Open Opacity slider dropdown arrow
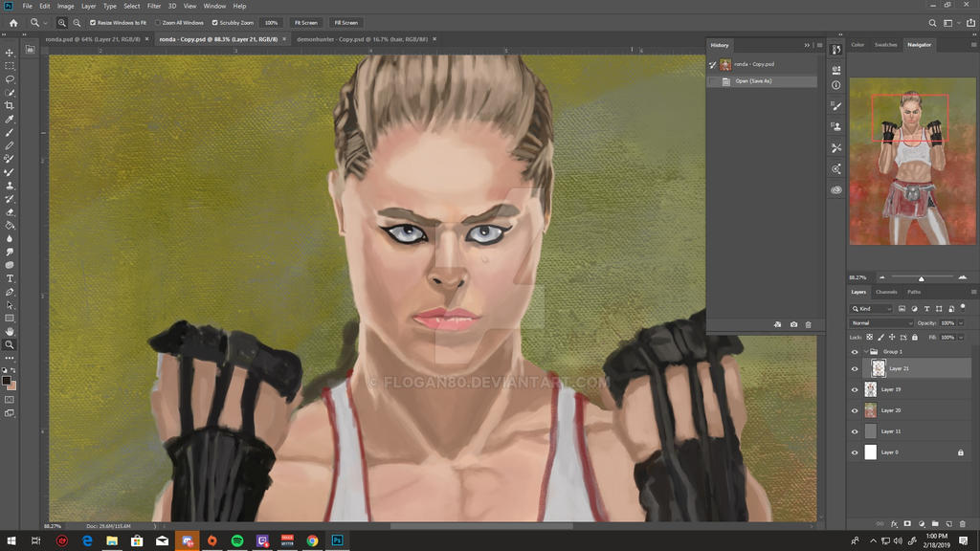The height and width of the screenshot is (551, 980). (x=961, y=323)
